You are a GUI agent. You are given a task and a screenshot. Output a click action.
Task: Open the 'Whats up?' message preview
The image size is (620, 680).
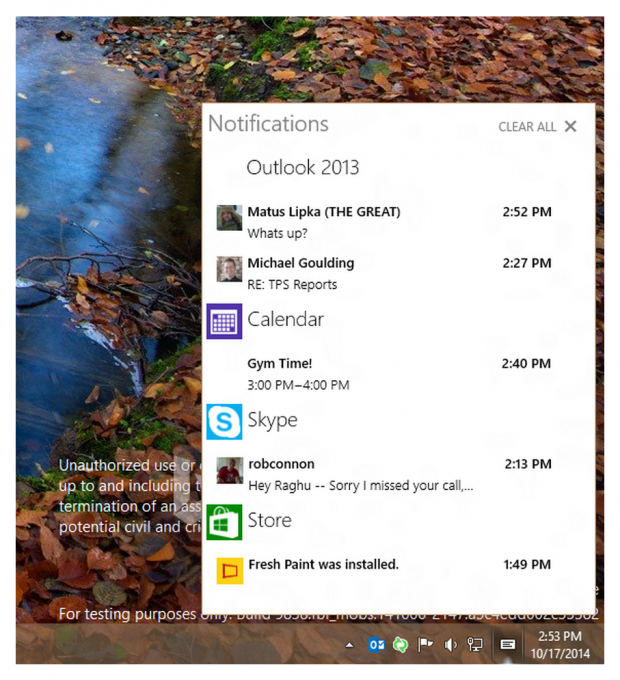[277, 233]
